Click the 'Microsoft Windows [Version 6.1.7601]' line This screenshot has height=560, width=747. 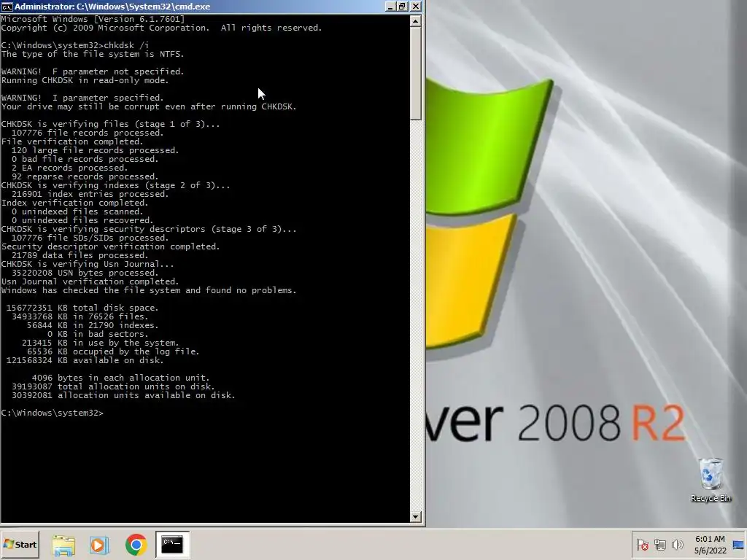93,19
